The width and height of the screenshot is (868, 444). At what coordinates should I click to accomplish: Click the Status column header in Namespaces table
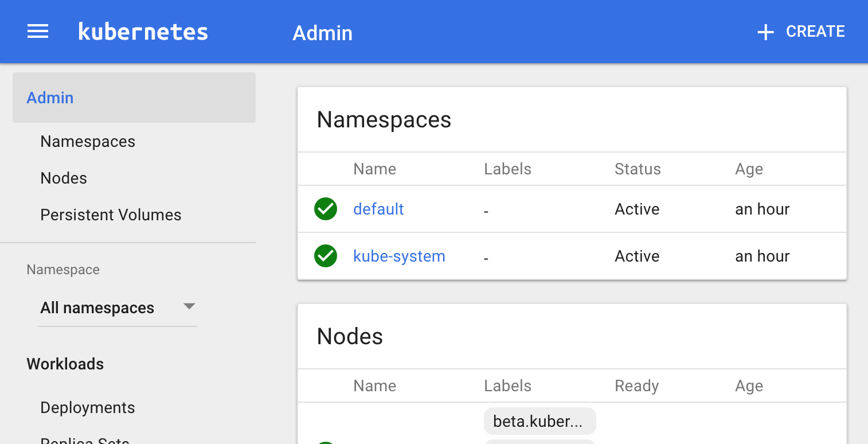pos(638,169)
